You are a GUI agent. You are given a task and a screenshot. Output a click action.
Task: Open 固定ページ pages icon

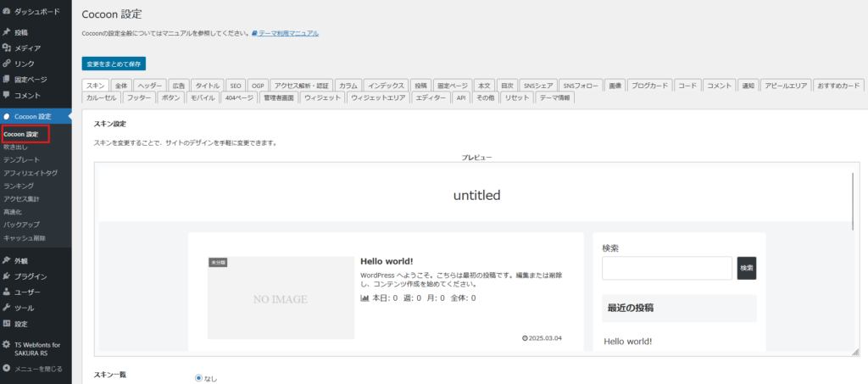click(7, 80)
